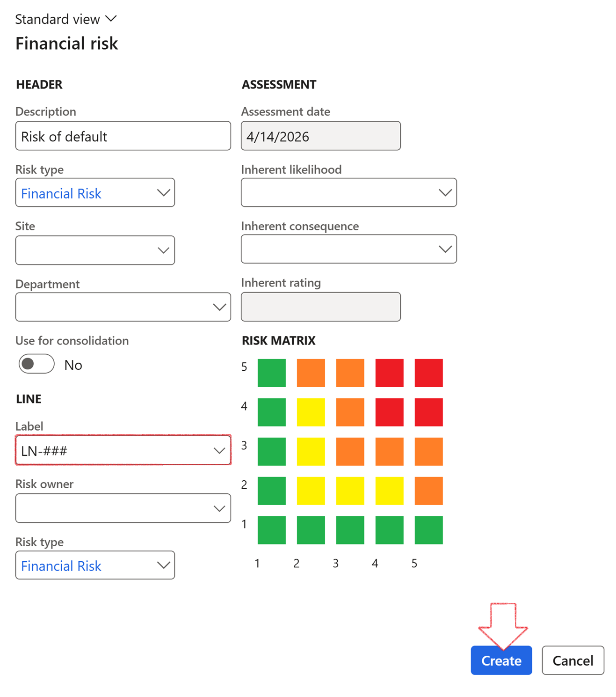Open the Line section Risk type dropdown
Screen dimensions: 616x697
pyautogui.click(x=163, y=565)
